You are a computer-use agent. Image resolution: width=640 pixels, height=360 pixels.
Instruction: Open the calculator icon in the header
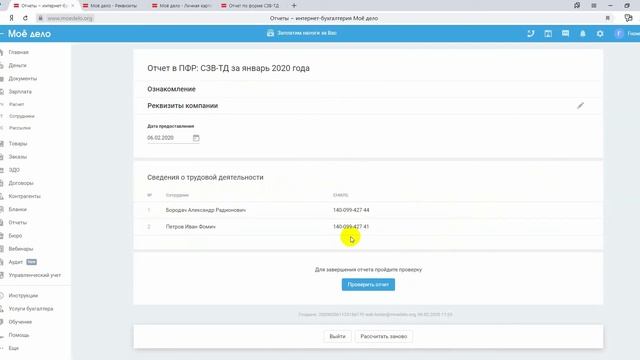[x=548, y=33]
